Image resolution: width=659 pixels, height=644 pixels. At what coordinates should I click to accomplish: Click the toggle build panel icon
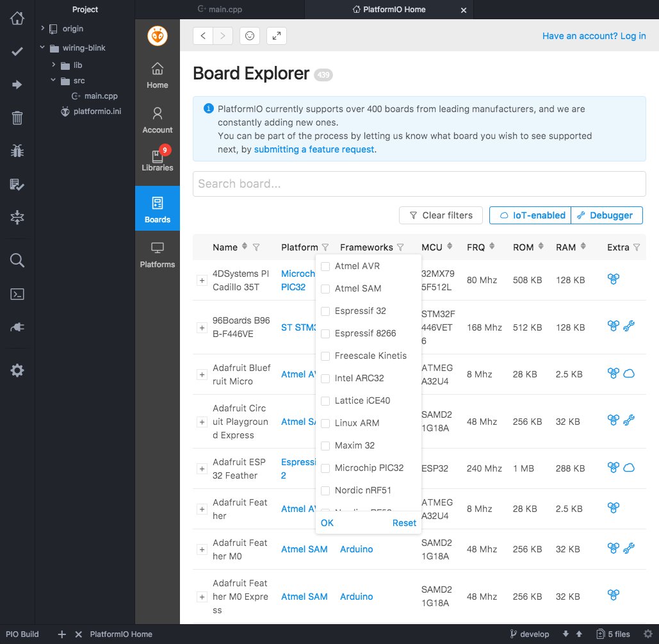coord(17,217)
